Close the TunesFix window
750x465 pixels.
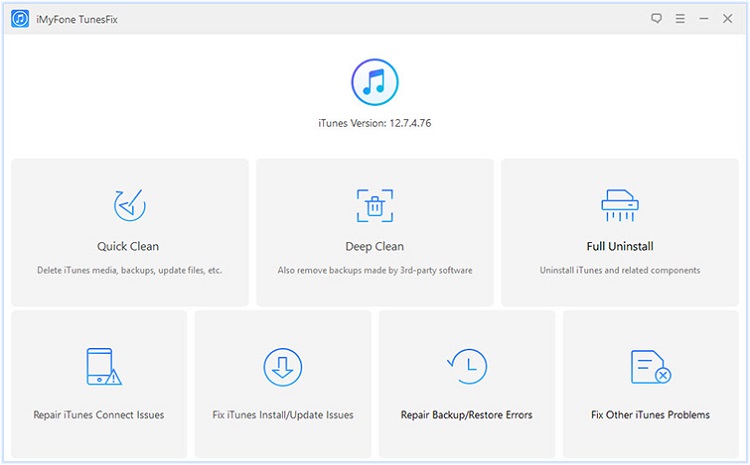(728, 19)
